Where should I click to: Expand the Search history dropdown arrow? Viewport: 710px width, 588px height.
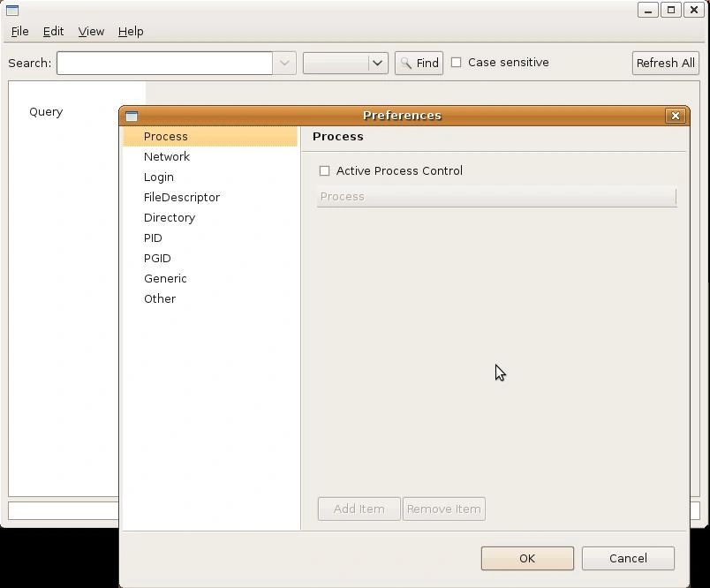coord(284,63)
